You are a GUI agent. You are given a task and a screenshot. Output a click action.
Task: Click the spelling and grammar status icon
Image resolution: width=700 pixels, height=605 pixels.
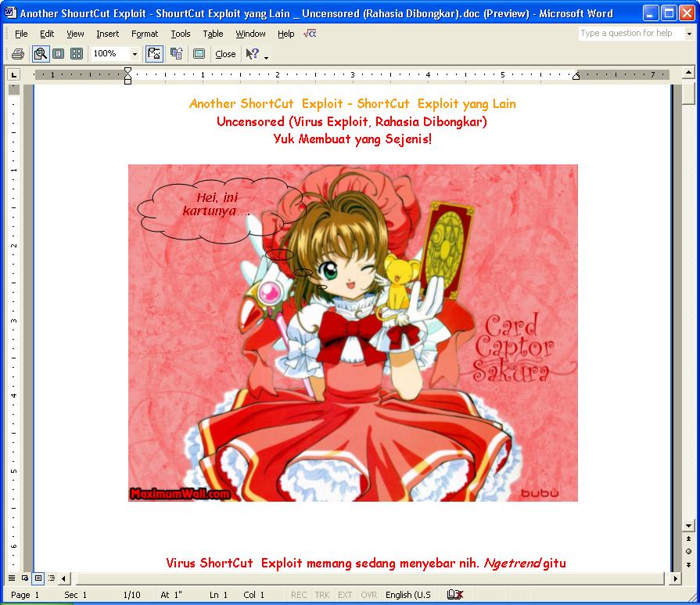(455, 595)
